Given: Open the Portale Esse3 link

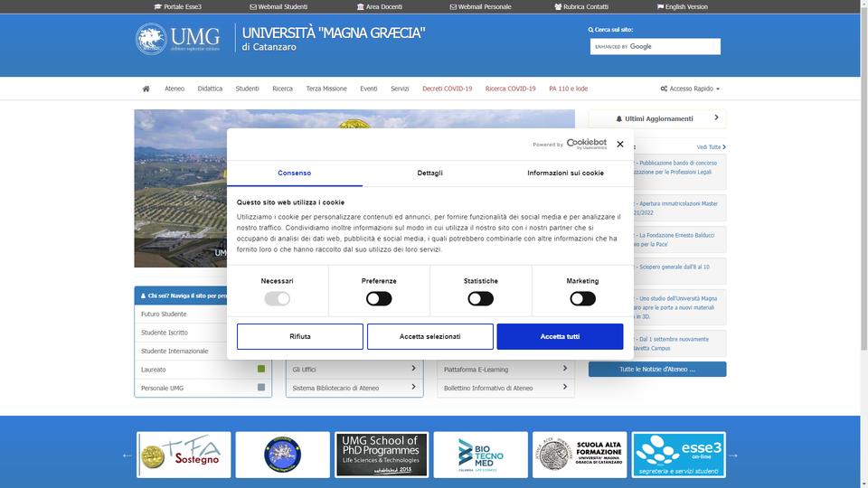Looking at the screenshot, I should click(x=178, y=6).
